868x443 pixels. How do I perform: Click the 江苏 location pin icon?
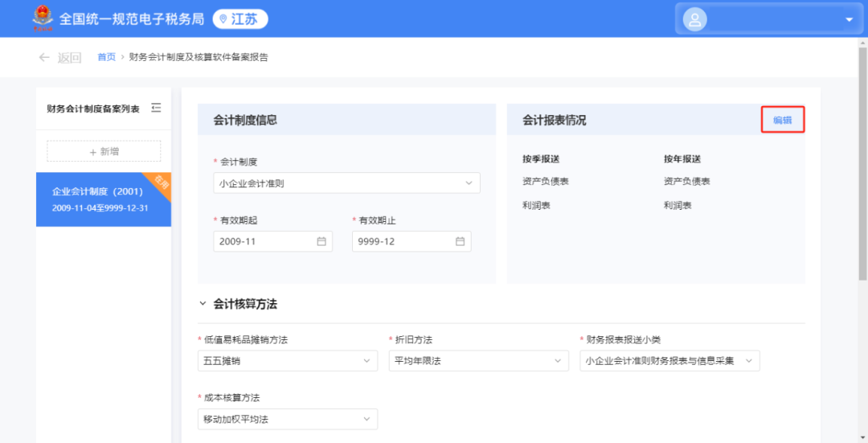tap(223, 18)
